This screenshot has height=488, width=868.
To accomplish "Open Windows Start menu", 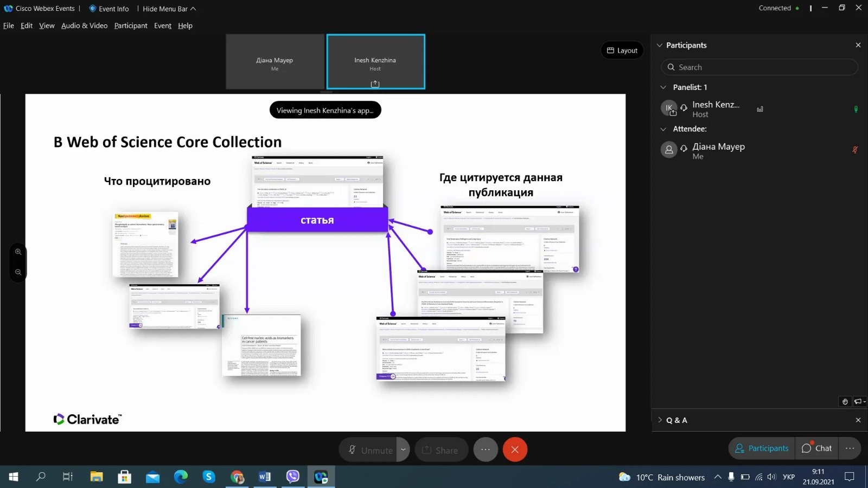I will tap(14, 477).
